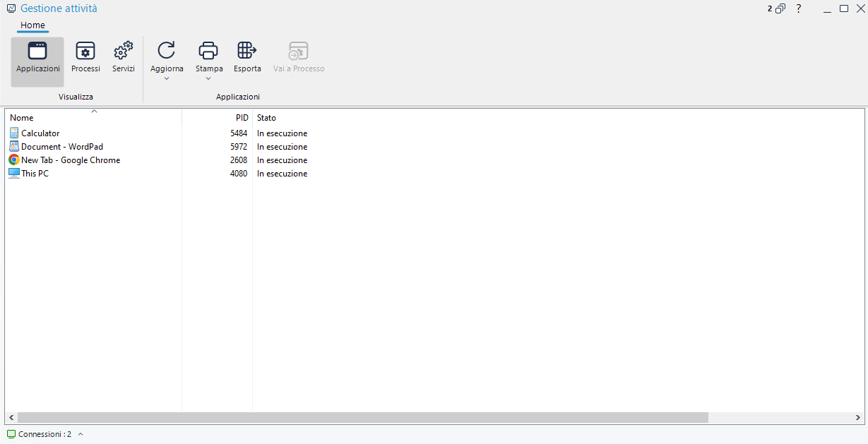Viewport: 868px width, 444px height.
Task: Click the Stato column header
Action: coord(266,118)
